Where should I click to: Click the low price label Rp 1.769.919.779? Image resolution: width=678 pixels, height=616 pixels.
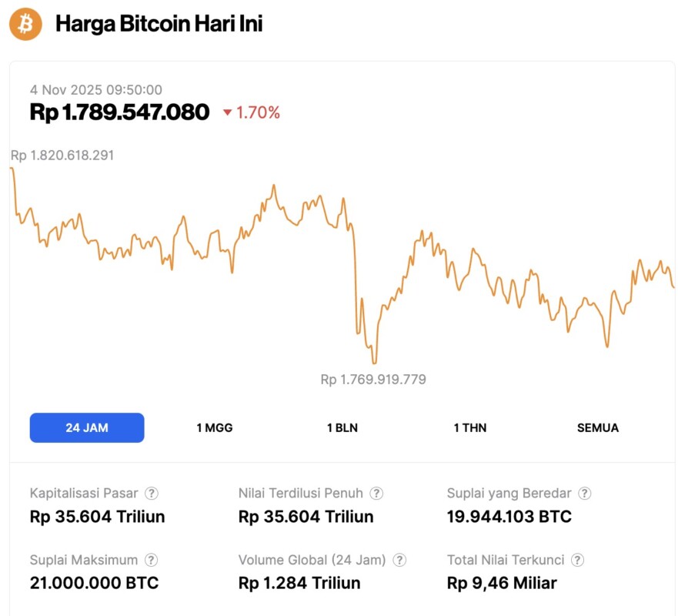373,380
